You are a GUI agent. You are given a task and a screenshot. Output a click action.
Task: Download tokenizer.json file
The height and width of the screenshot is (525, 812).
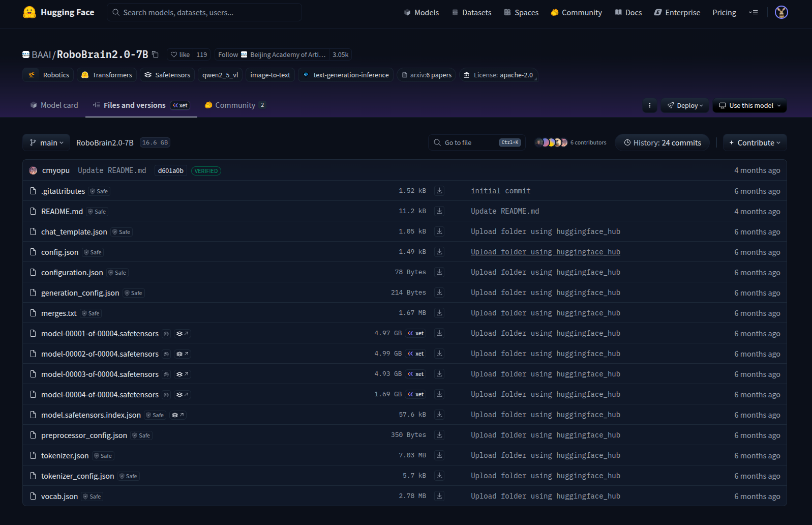439,455
